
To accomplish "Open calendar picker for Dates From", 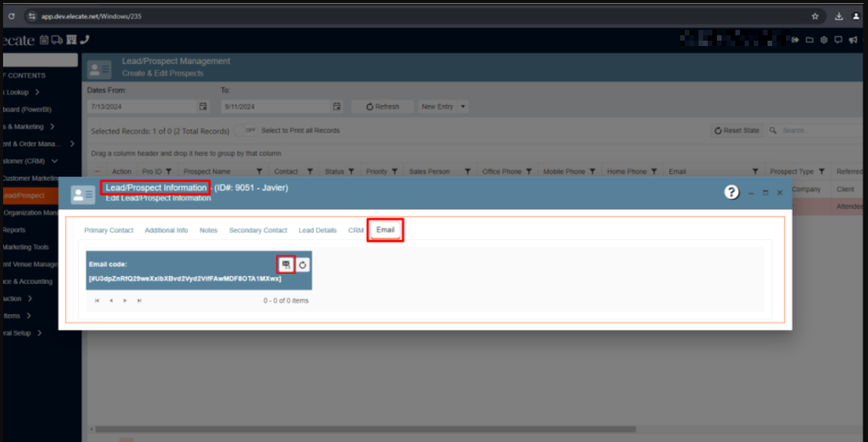I will [203, 107].
